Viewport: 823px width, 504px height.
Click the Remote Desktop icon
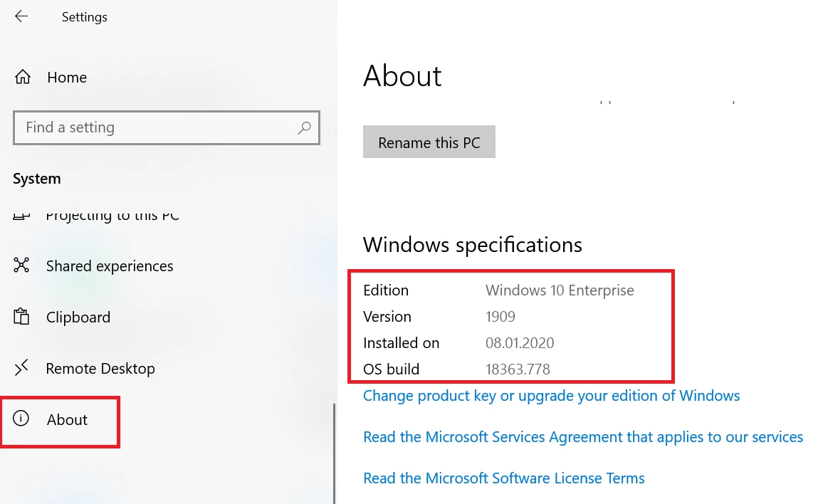point(21,368)
